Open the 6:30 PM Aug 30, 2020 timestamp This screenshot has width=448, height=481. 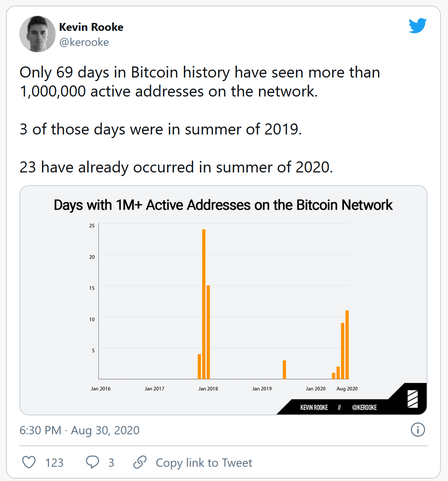(79, 430)
